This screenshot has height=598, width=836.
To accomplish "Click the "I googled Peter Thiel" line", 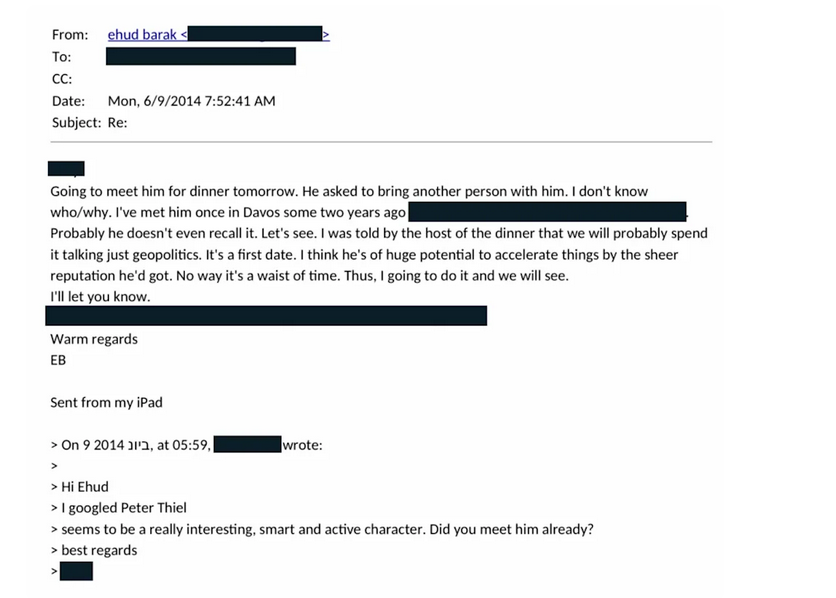I will click(x=124, y=508).
